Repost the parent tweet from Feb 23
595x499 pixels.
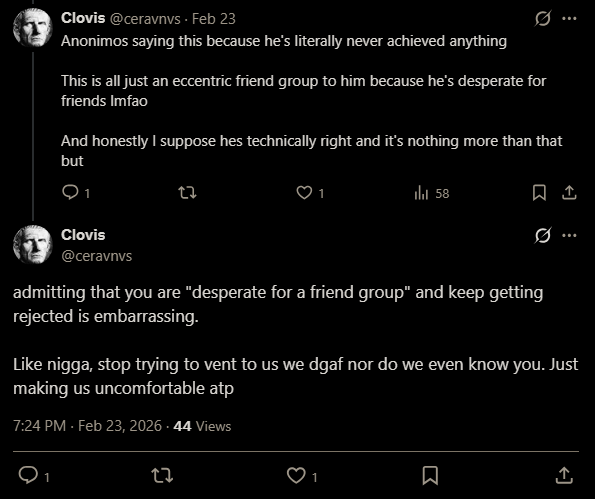tap(187, 193)
